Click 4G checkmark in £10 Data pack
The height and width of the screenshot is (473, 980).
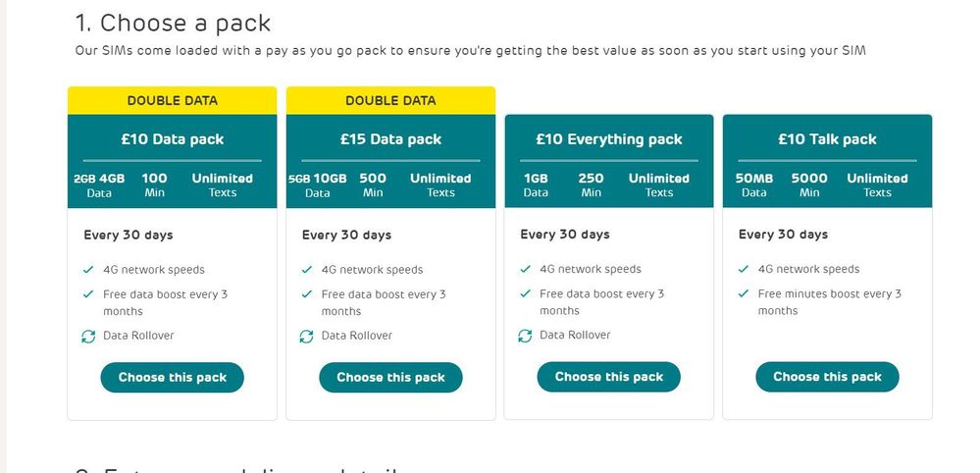coord(88,269)
